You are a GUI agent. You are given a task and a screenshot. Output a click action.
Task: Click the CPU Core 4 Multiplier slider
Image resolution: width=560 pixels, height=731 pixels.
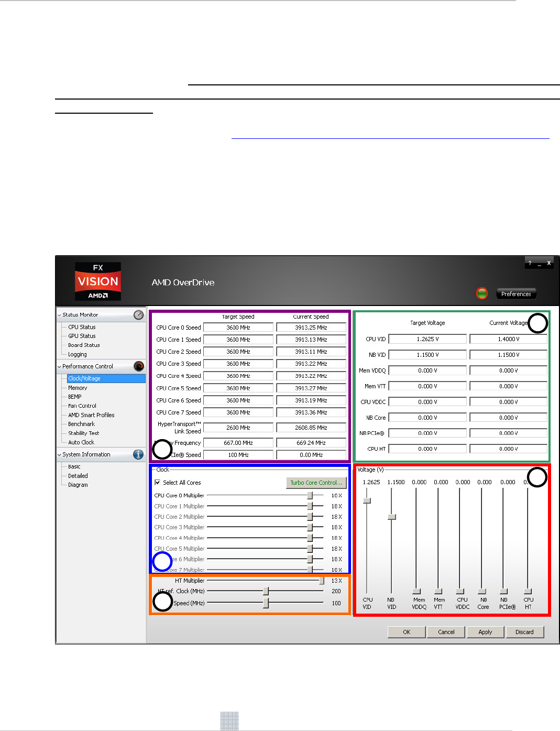(x=310, y=538)
